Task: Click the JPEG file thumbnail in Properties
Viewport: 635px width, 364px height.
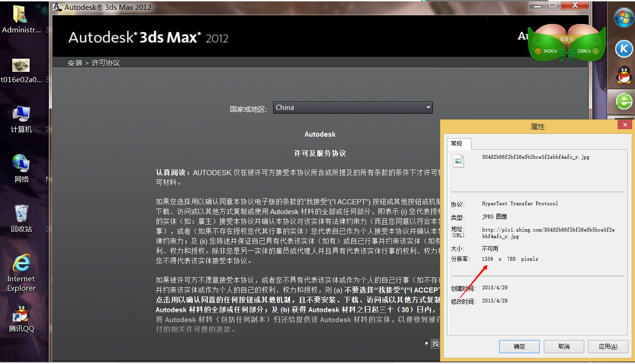Action: coord(458,161)
